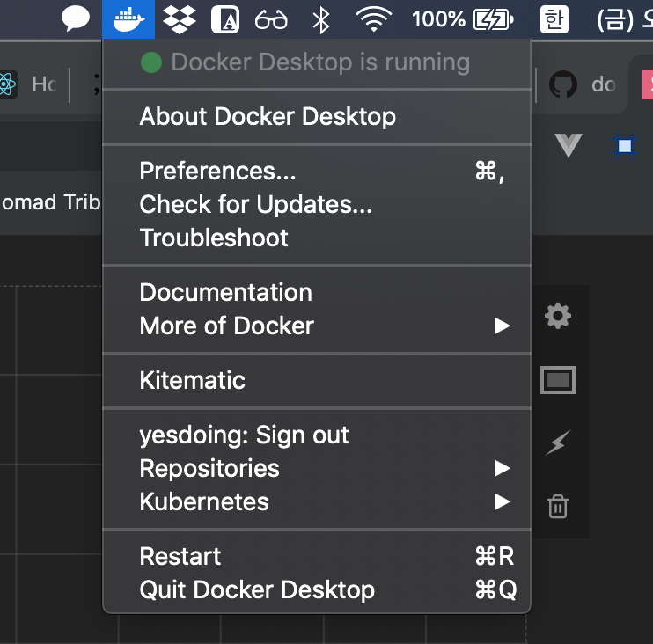
Task: Open Kitematic from the menu
Action: click(x=192, y=381)
